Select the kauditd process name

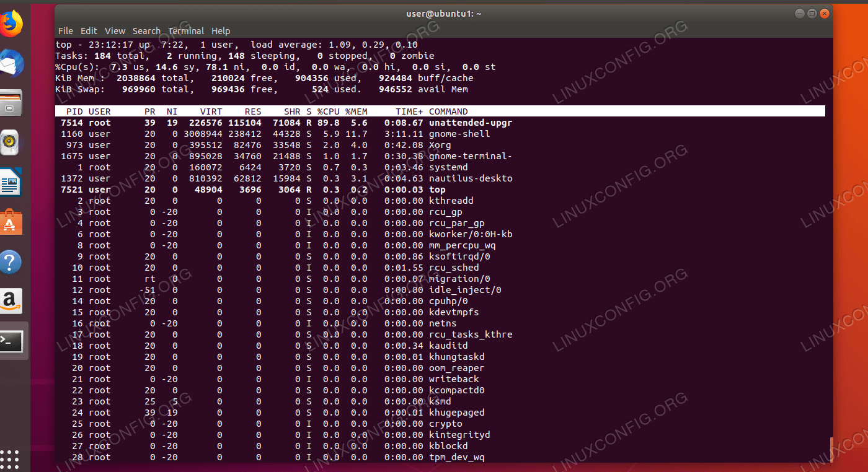coord(448,346)
